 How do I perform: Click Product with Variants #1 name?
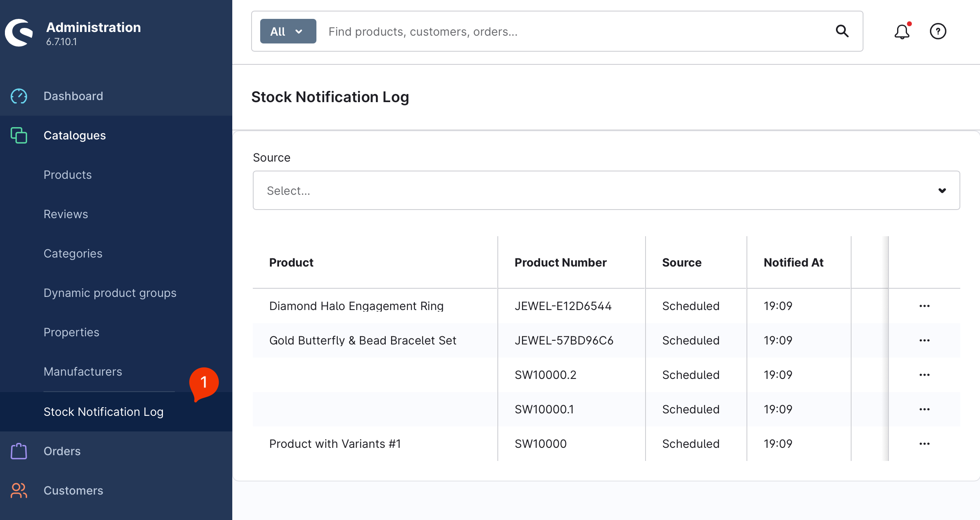pyautogui.click(x=335, y=444)
